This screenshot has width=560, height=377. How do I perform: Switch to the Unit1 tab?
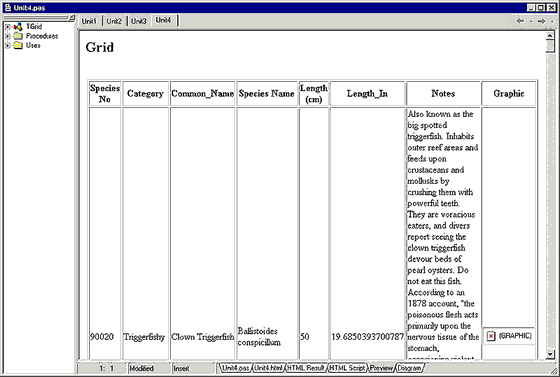(90, 21)
